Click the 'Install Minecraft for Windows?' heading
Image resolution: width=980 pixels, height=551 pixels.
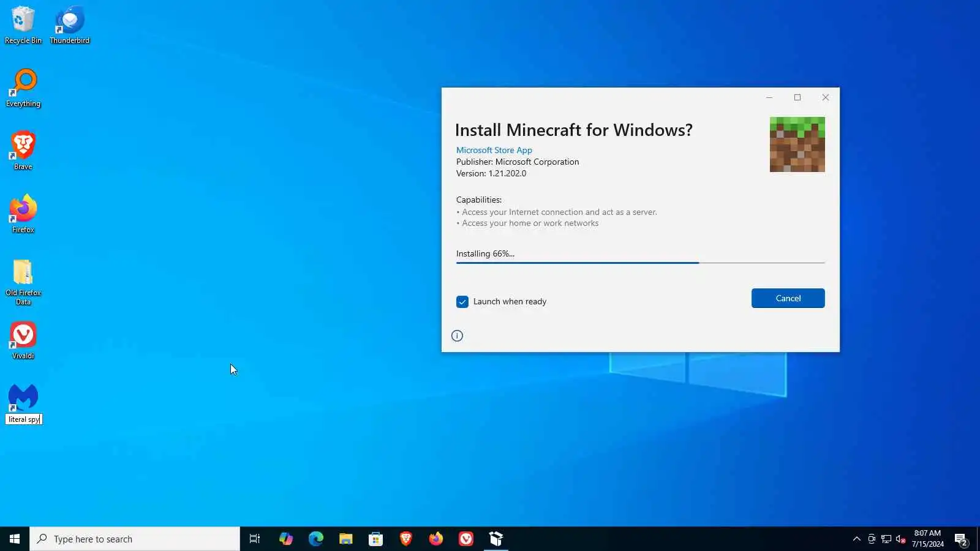click(x=574, y=130)
